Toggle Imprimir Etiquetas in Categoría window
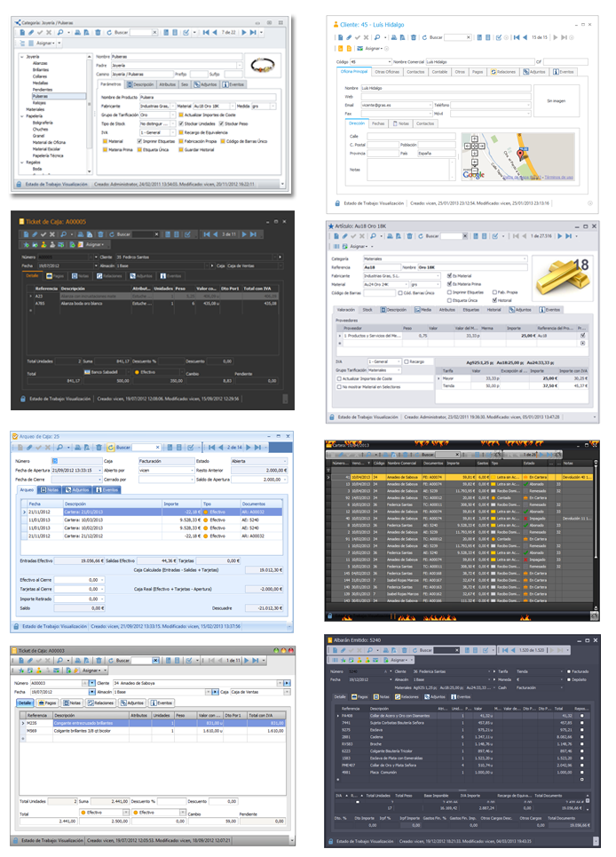This screenshot has height=857, width=616. pyautogui.click(x=139, y=141)
